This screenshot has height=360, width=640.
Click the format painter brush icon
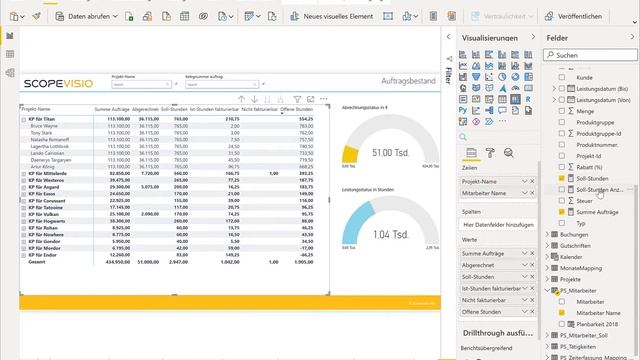(x=36, y=16)
